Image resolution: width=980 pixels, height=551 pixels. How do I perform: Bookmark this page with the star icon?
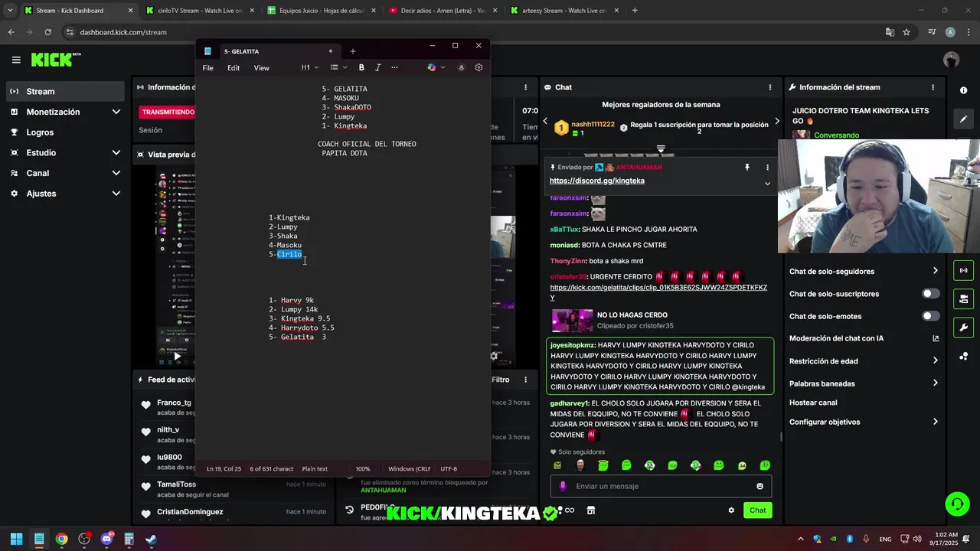pos(906,32)
